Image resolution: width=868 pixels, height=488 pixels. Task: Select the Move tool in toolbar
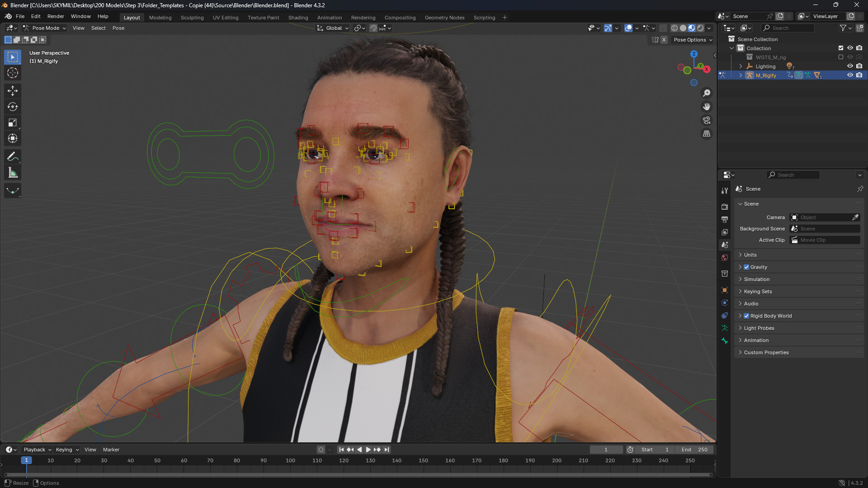[13, 91]
